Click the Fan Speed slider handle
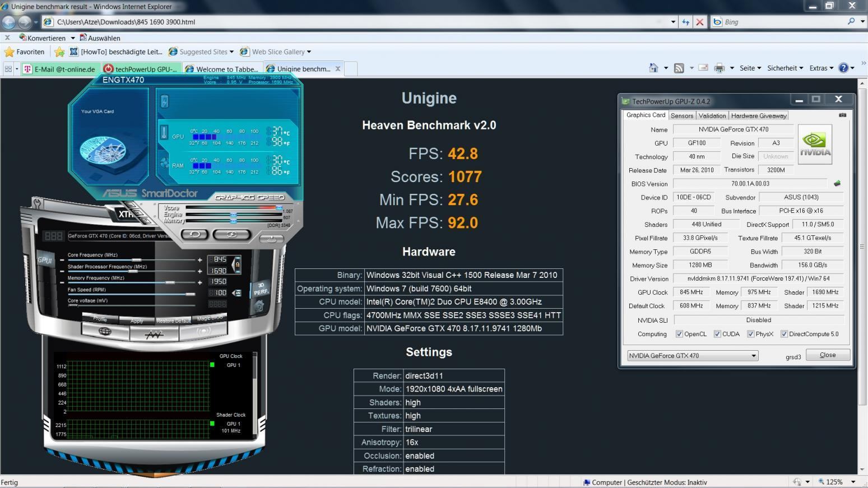The width and height of the screenshot is (868, 488). pos(190,294)
